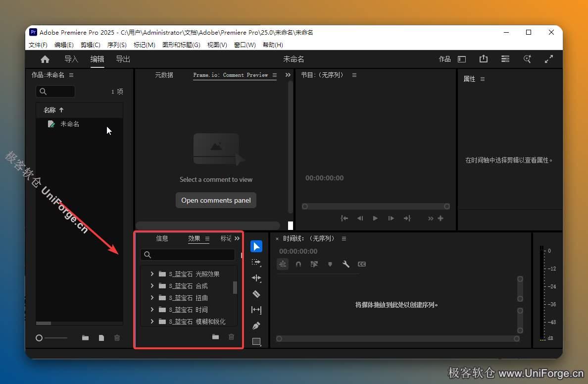Click the quick export share icon
This screenshot has width=588, height=384.
pos(484,59)
